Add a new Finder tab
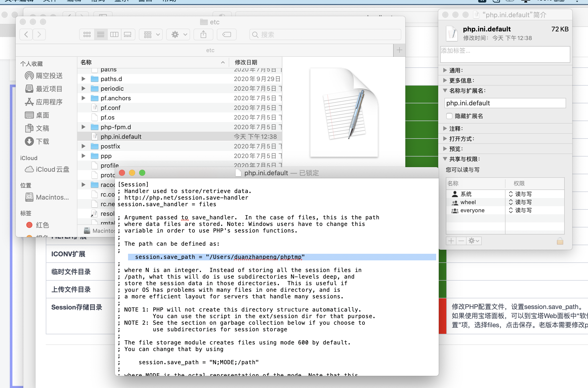This screenshot has width=588, height=388. (399, 50)
